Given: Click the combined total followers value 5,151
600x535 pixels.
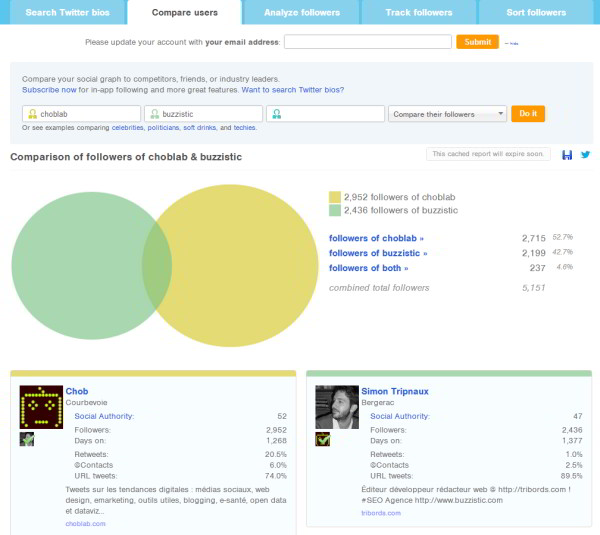Looking at the screenshot, I should [534, 288].
